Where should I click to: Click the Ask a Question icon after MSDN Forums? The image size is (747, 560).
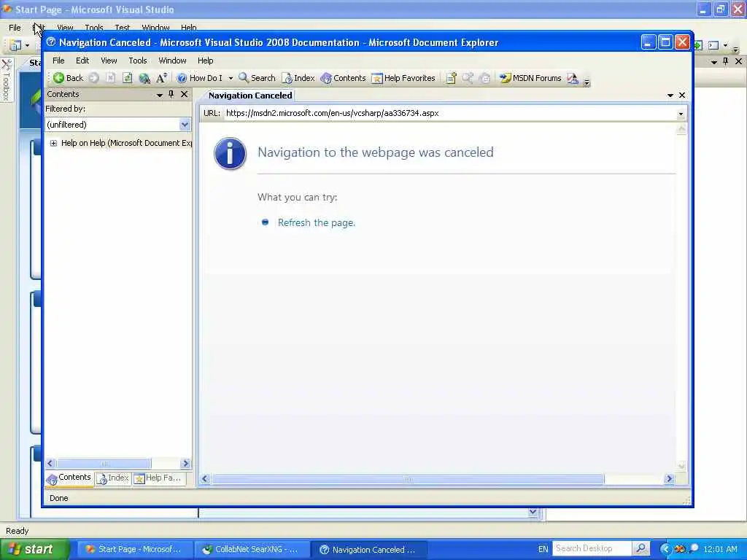point(573,78)
